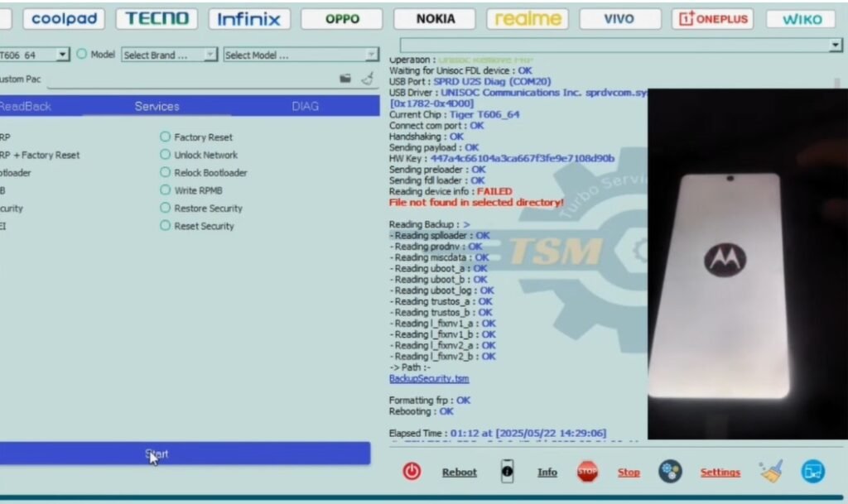848x504 pixels.
Task: Click the 'USB Port : SPRD U2S Diag (COM20)' line
Action: pyautogui.click(x=470, y=82)
